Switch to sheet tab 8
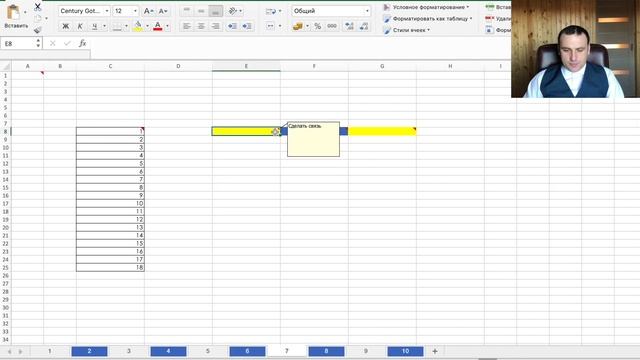Viewport: 640px width, 360px height. click(326, 351)
